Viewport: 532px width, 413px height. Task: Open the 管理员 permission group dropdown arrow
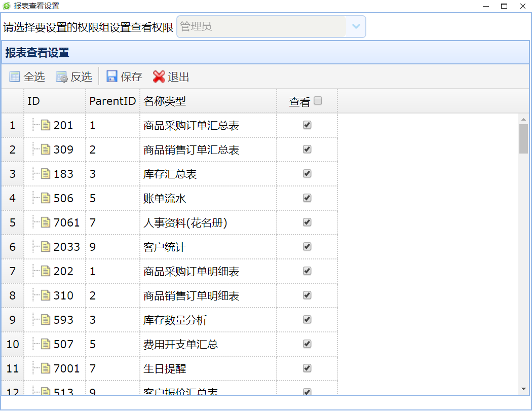356,26
